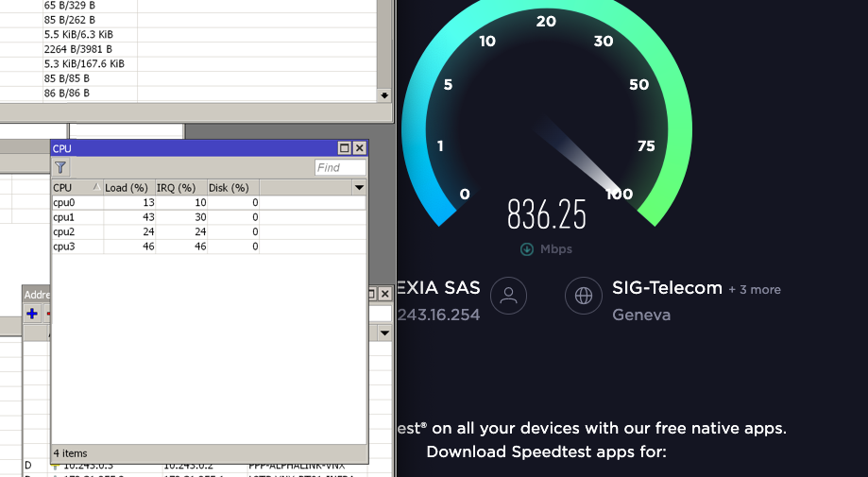Click the load value 46 for cpu3
Screen dimensions: 868x477
point(148,247)
